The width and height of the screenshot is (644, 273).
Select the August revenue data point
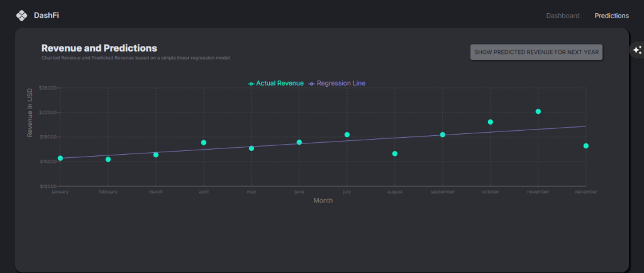click(x=395, y=153)
